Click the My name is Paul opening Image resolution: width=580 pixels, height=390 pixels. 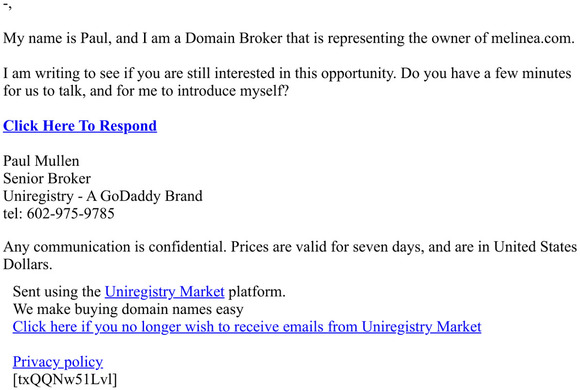57,38
